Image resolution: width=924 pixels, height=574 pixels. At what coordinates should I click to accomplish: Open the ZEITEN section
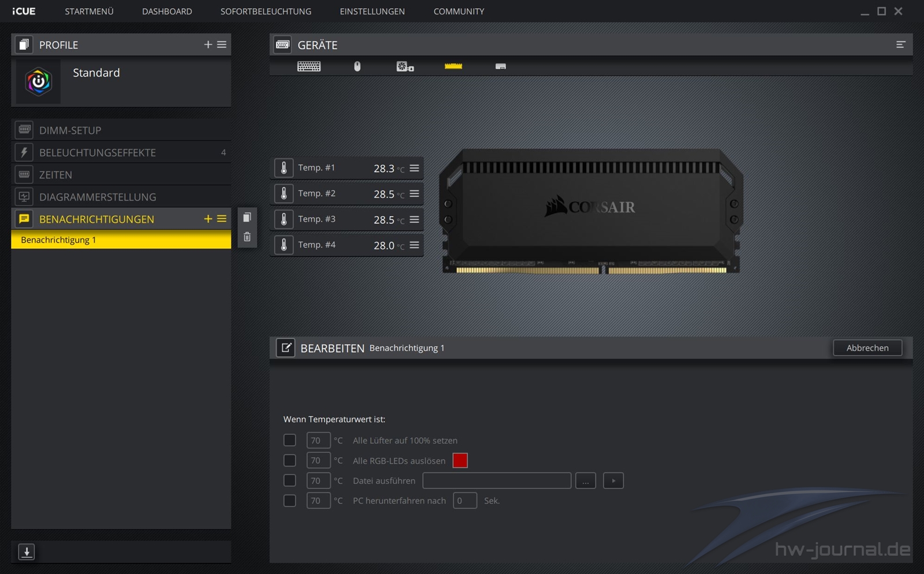tap(121, 174)
